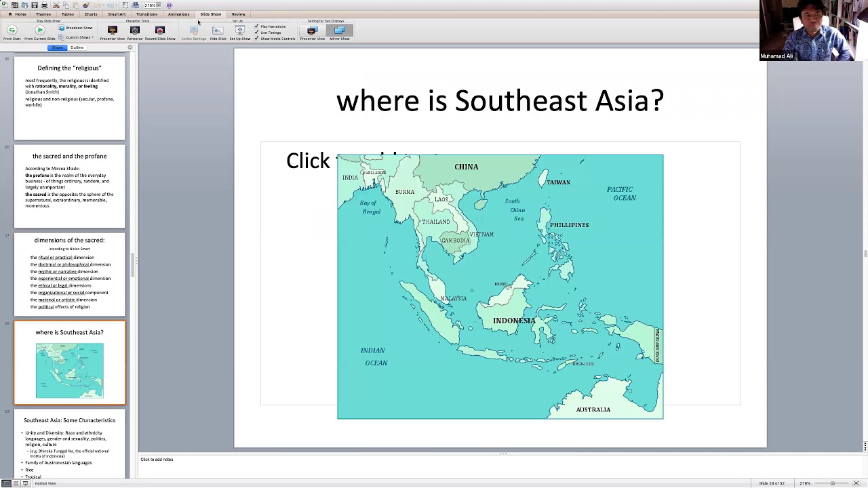Select Presenter View for two displays
Screen dimensions: 868x488
(312, 33)
